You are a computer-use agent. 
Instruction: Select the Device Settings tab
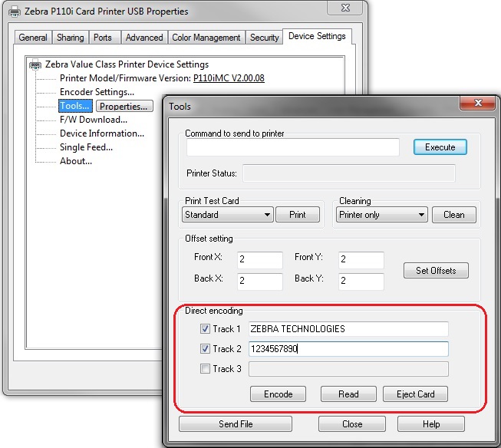click(317, 36)
